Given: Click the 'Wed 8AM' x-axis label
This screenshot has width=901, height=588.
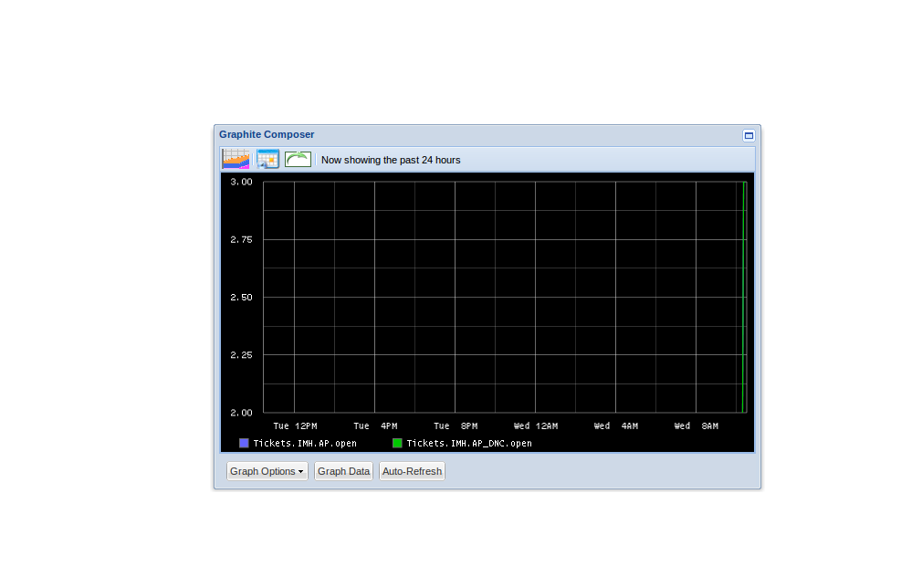Looking at the screenshot, I should point(697,425).
